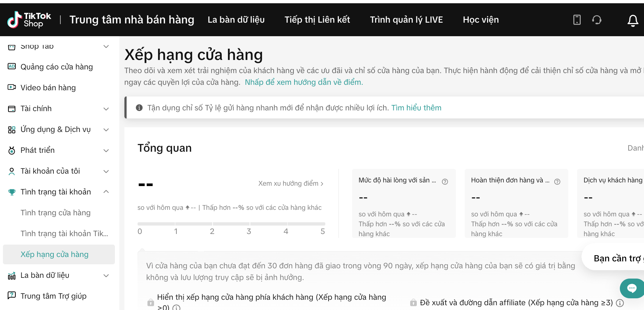Screen dimensions: 644x310
Task: Click the Tổng quan section heading
Action: coord(165,148)
